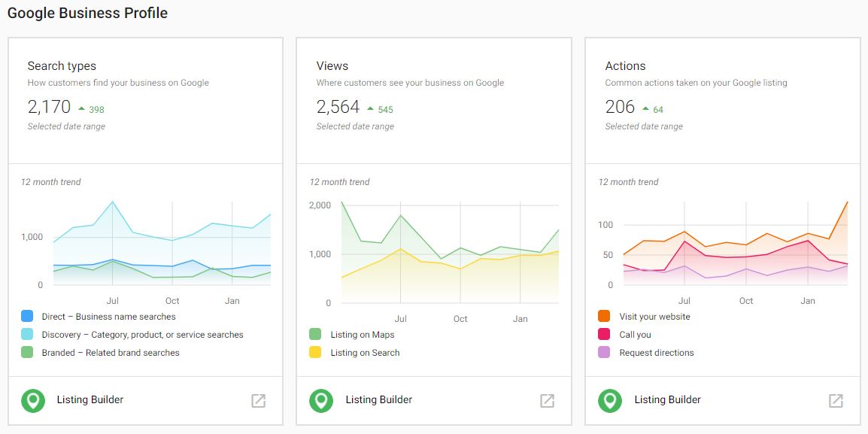
Task: Open external link icon in Search types card
Action: click(258, 401)
